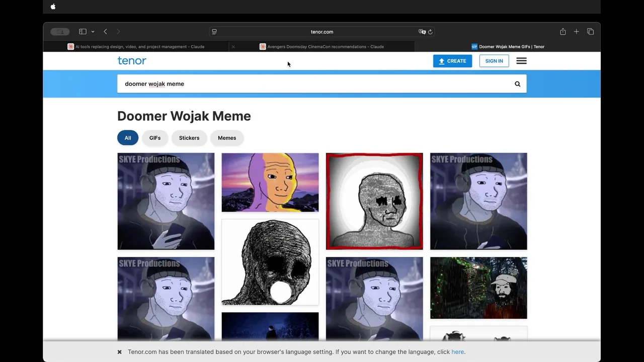
Task: Focus the tenor.com address field
Action: 322,32
